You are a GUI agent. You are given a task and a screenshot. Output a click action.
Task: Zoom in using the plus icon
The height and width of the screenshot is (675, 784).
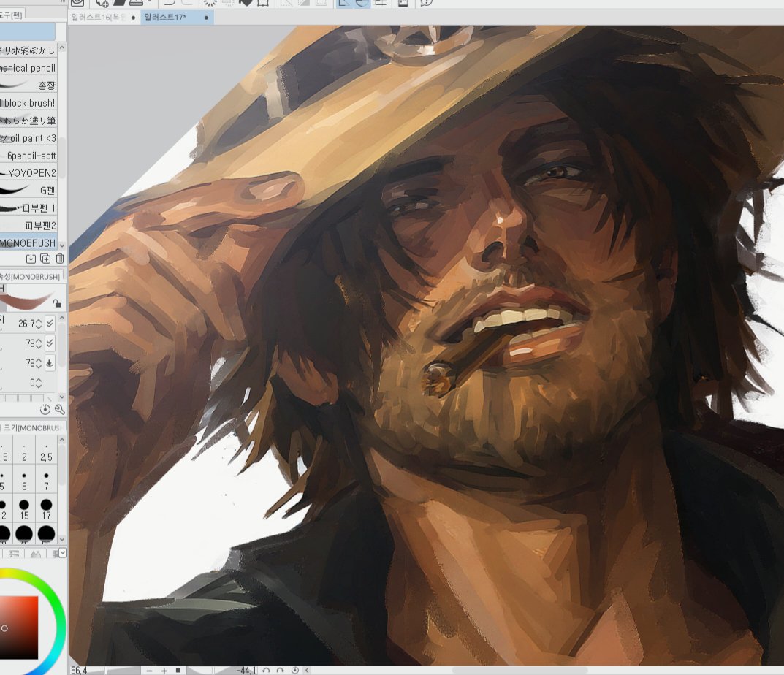(164, 671)
